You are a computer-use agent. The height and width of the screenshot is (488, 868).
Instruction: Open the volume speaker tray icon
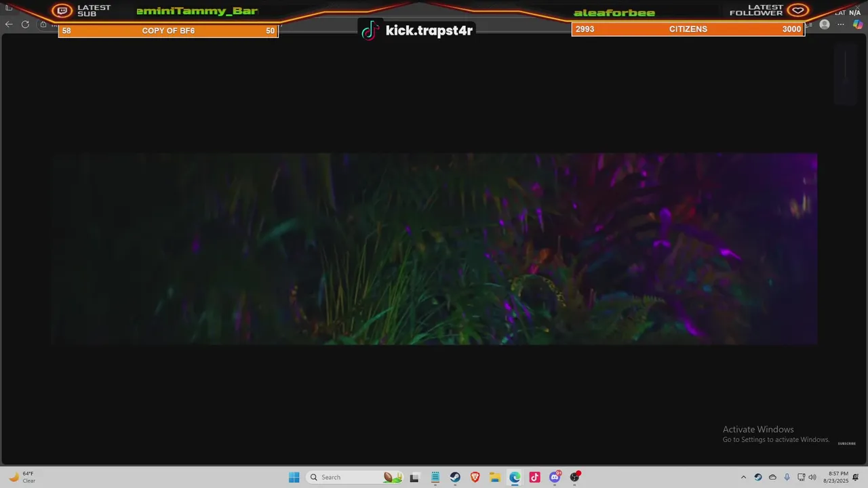coord(812,477)
